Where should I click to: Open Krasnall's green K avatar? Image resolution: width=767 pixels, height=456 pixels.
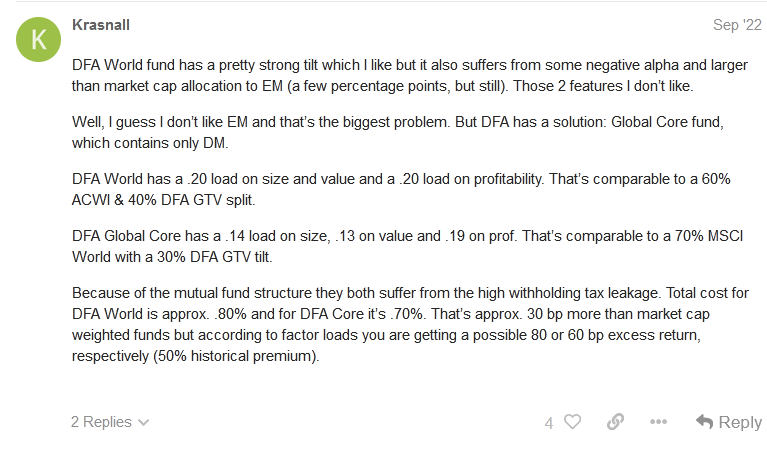click(39, 39)
